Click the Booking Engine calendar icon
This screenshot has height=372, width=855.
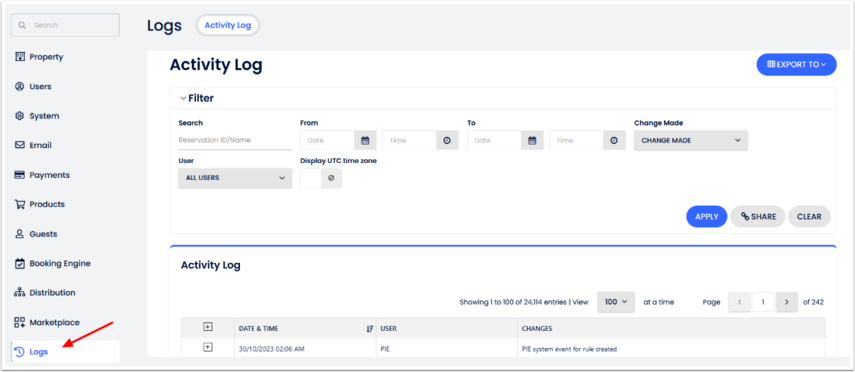pos(20,263)
